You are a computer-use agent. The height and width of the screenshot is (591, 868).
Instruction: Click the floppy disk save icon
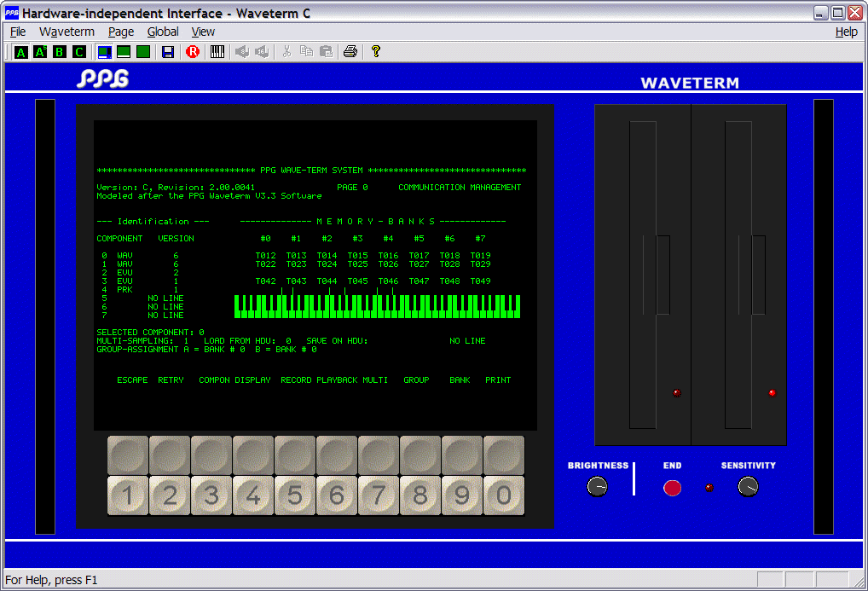coord(168,52)
